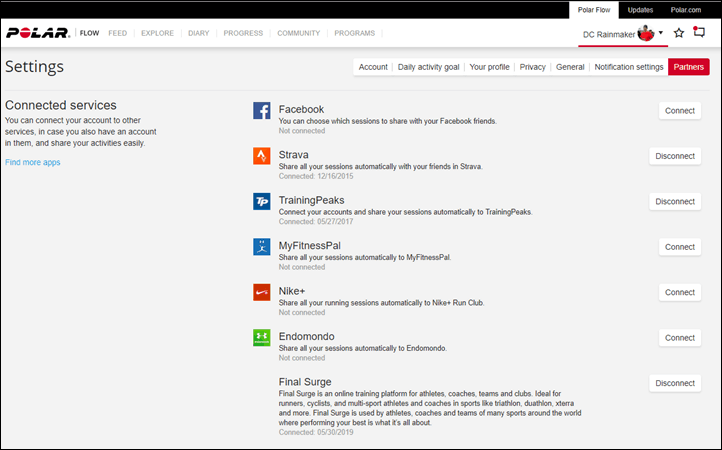Click the Final Surge service title
This screenshot has height=450, width=722.
305,382
